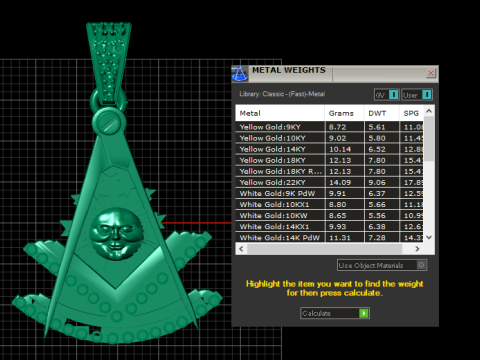This screenshot has height=360, width=480.
Task: Sort by the SPG column header
Action: [x=411, y=113]
